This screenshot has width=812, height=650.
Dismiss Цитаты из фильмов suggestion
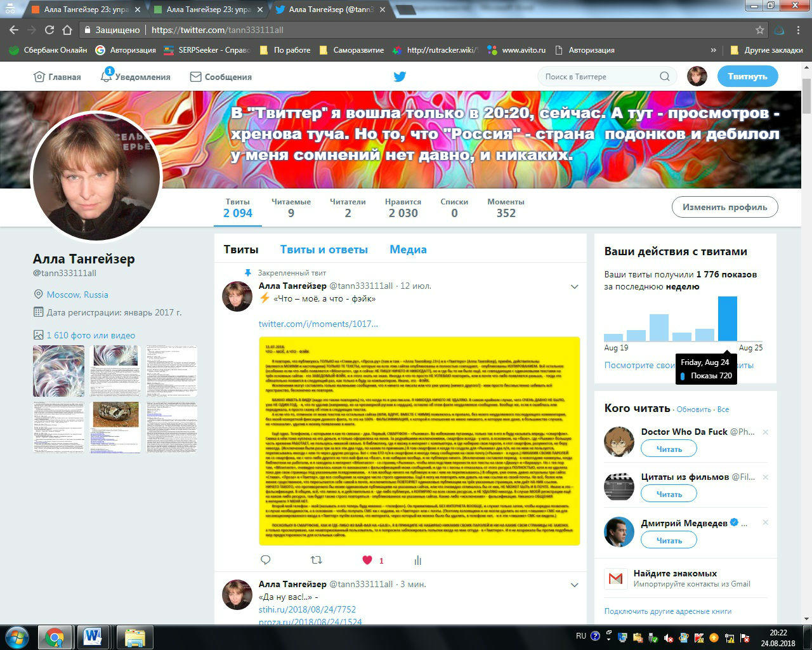(x=765, y=477)
